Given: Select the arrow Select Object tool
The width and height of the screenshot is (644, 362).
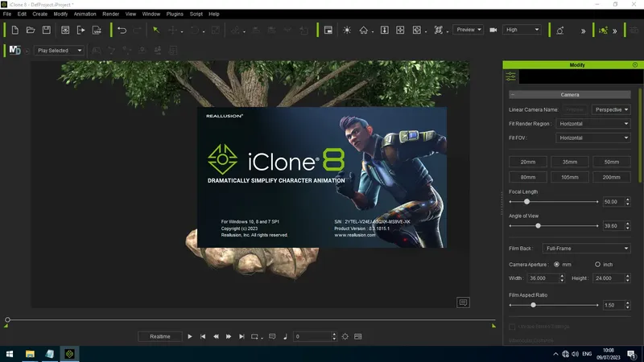Looking at the screenshot, I should coord(156,30).
